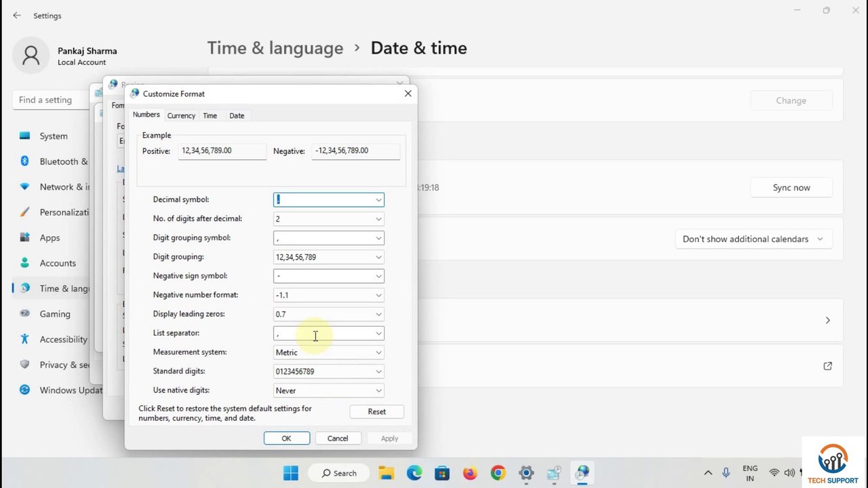Click the Reset button
Screen dimensions: 868x488
tap(376, 411)
